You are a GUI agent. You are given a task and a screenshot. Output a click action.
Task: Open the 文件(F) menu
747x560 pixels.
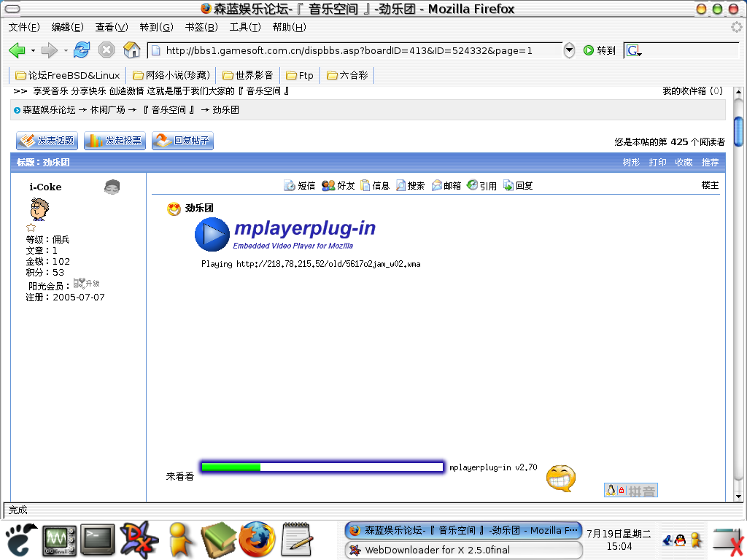tap(24, 27)
